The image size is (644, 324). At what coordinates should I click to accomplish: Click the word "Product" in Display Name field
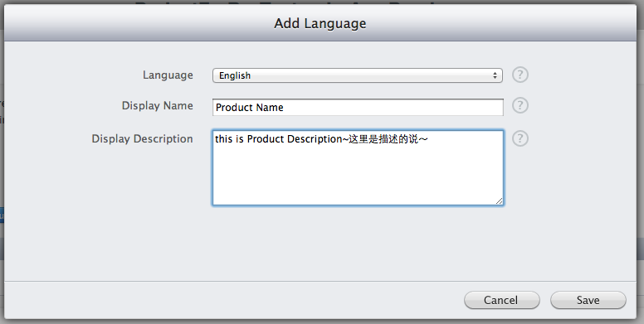233,108
